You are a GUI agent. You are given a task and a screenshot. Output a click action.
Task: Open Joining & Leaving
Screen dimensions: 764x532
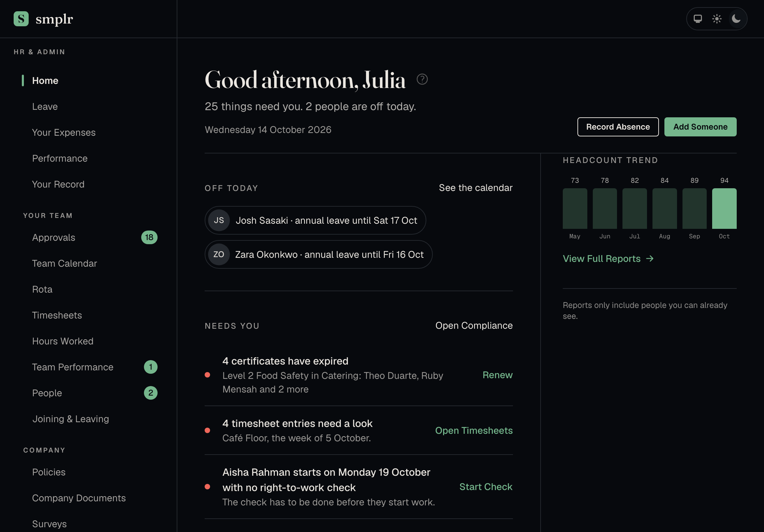click(71, 419)
